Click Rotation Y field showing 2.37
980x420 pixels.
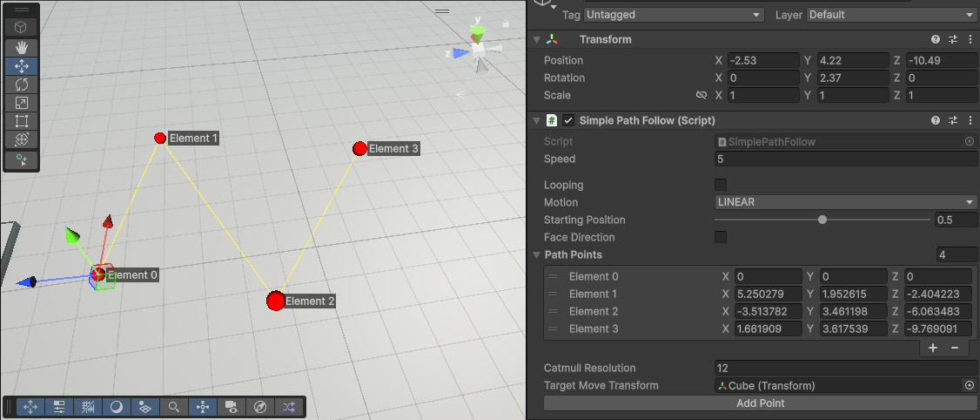853,78
